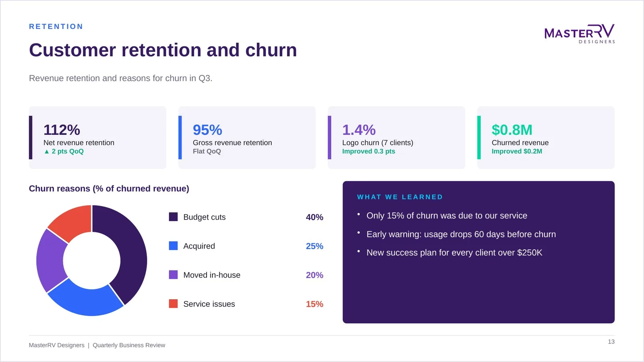Click the page number 13

click(611, 341)
